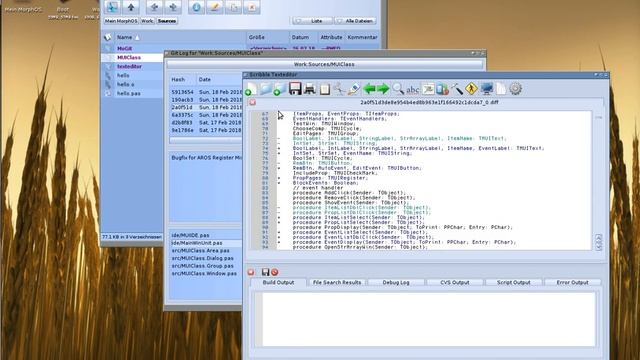640x360 pixels.
Task: Open Scribble settings with gear icon
Action: tap(516, 89)
